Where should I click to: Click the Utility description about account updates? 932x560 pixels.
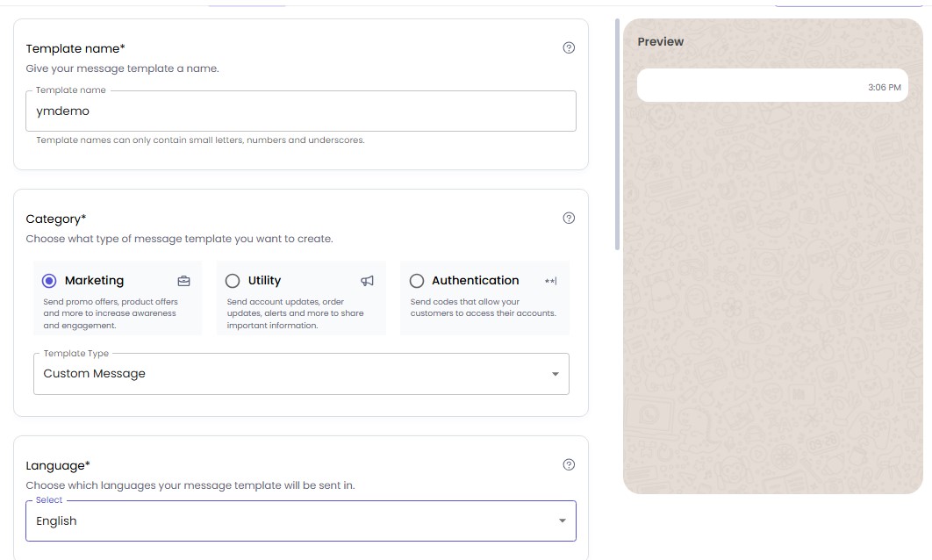(x=295, y=313)
